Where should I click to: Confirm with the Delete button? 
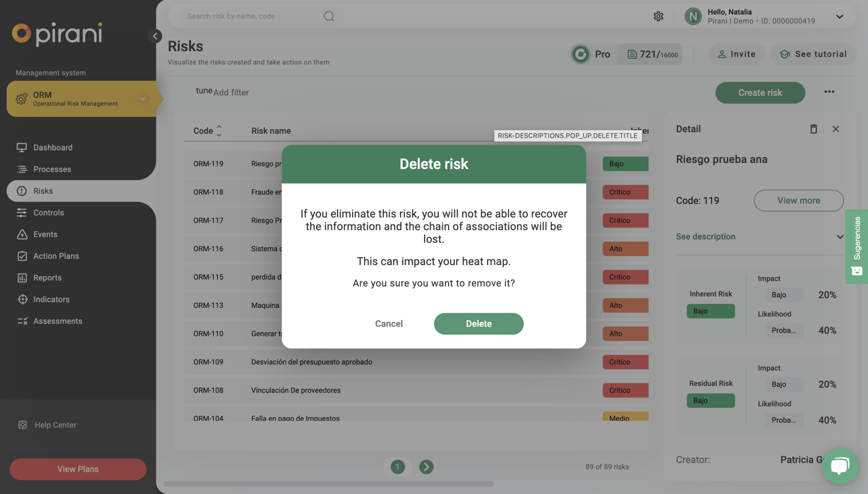click(479, 324)
